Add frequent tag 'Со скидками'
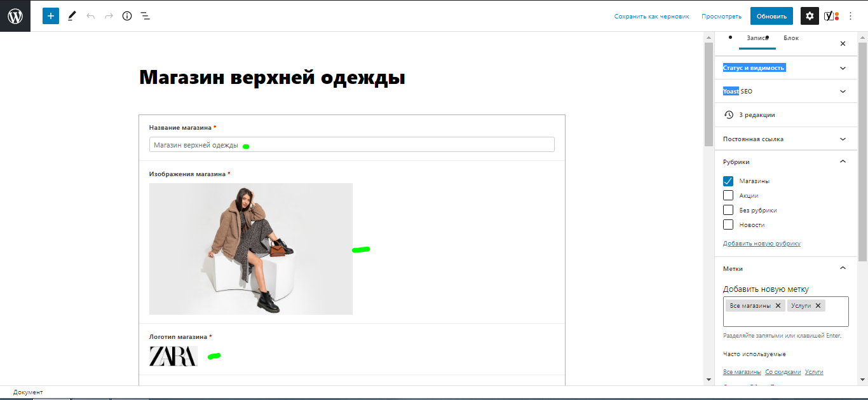The height and width of the screenshot is (400, 868). (783, 372)
